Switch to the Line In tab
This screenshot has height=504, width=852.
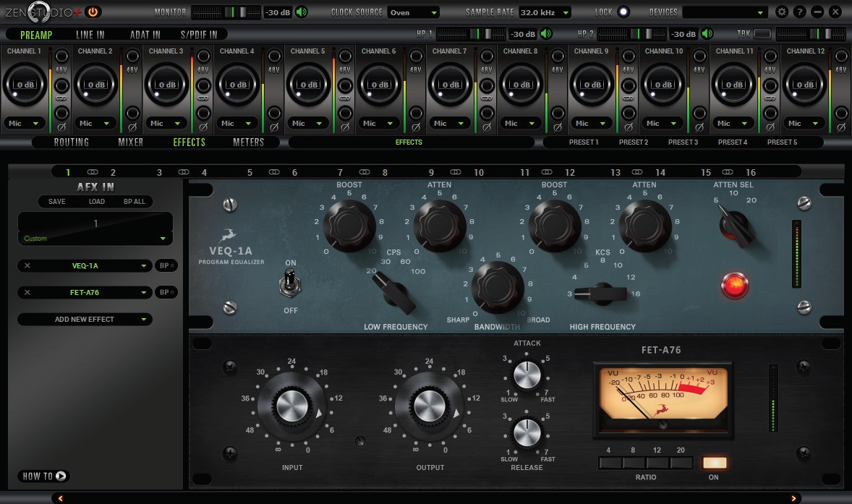[x=90, y=35]
